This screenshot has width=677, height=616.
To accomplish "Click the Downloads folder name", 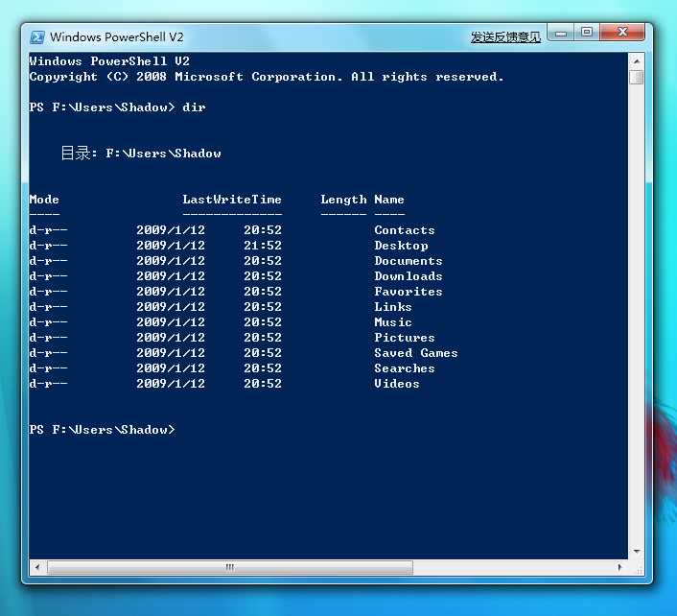I will [408, 276].
